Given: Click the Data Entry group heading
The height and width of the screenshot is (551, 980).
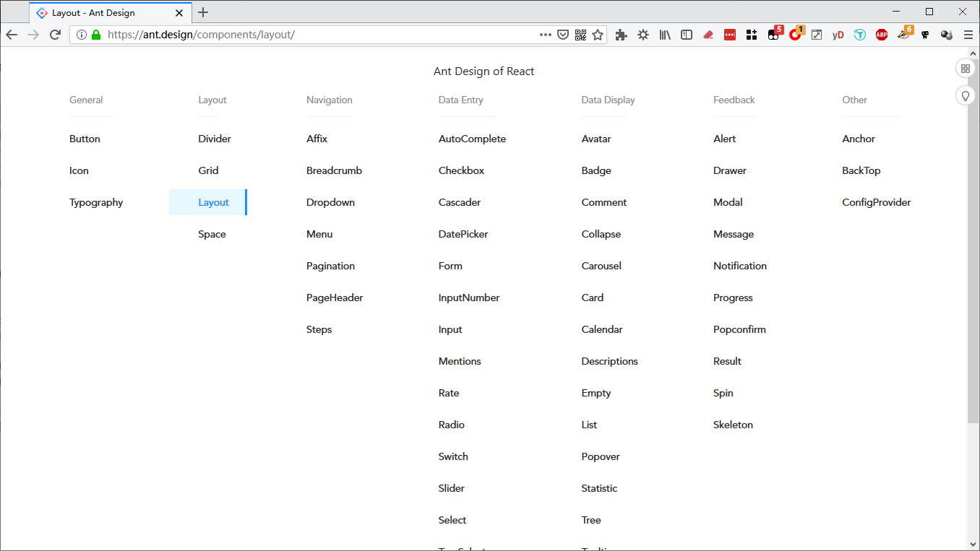Looking at the screenshot, I should [x=461, y=100].
